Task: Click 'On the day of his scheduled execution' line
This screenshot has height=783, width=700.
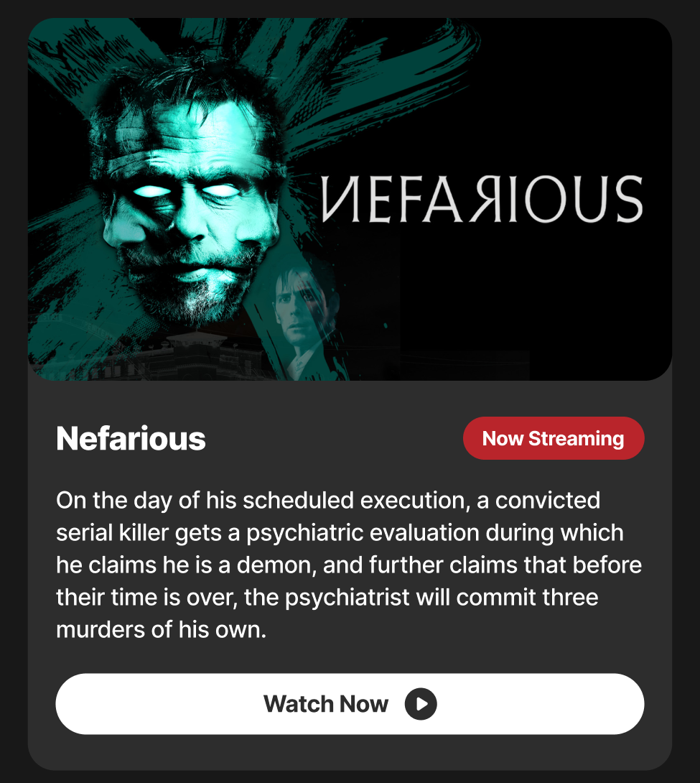Action: [328, 501]
